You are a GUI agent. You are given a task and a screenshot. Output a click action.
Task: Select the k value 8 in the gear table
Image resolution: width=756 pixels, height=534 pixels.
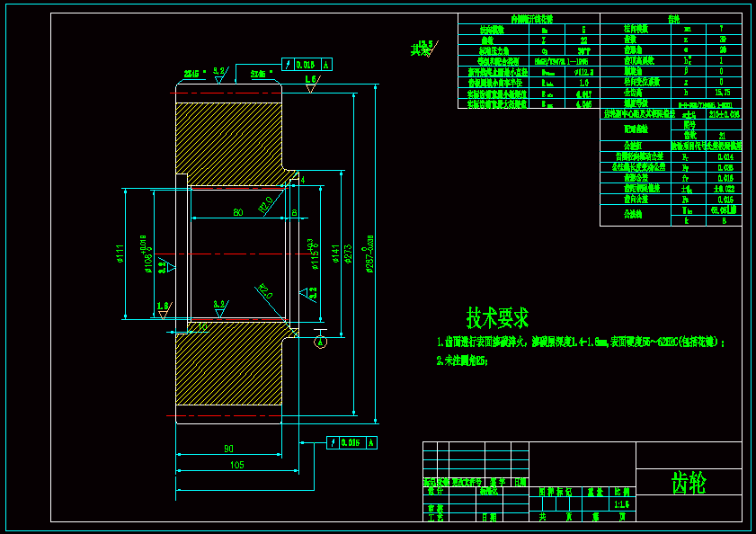point(724,221)
